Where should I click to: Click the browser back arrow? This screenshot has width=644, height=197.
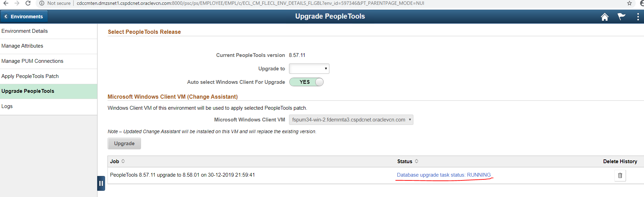pos(6,3)
